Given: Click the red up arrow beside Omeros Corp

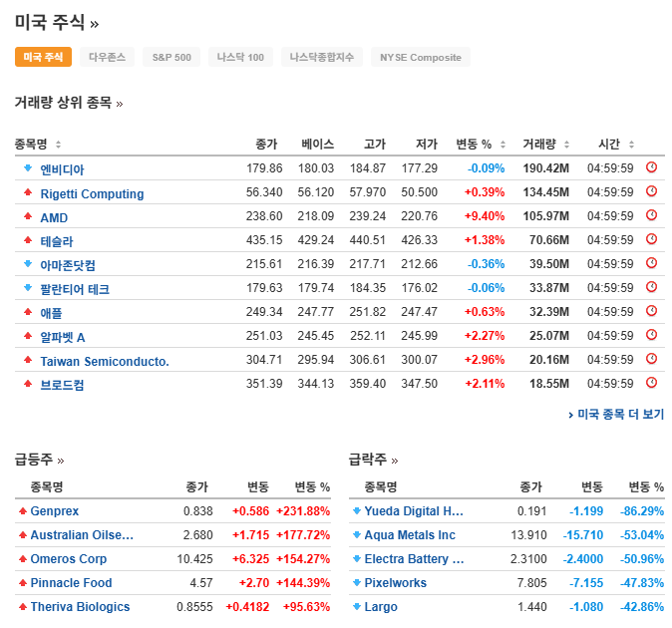Looking at the screenshot, I should tap(23, 559).
